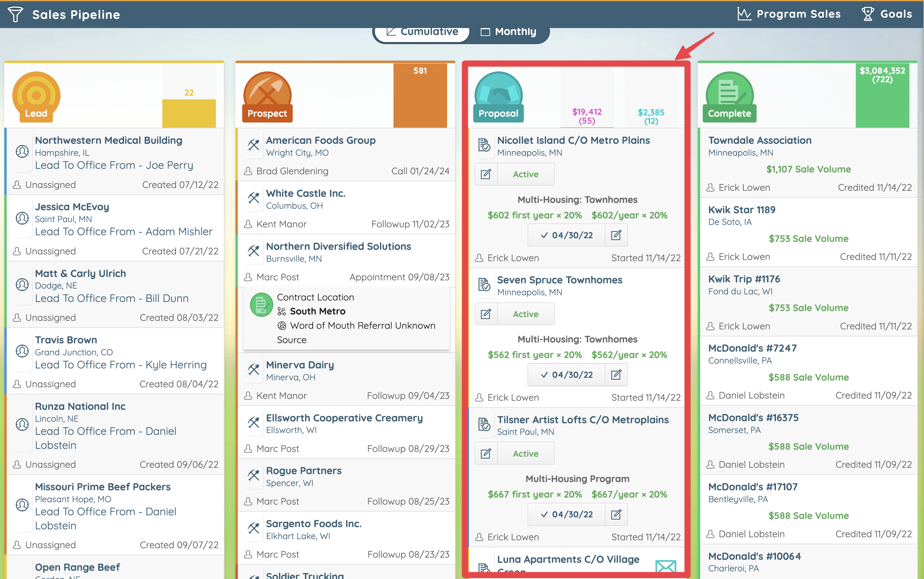This screenshot has width=924, height=579.
Task: Open the Northwestern Medical Building lead
Action: click(x=108, y=140)
